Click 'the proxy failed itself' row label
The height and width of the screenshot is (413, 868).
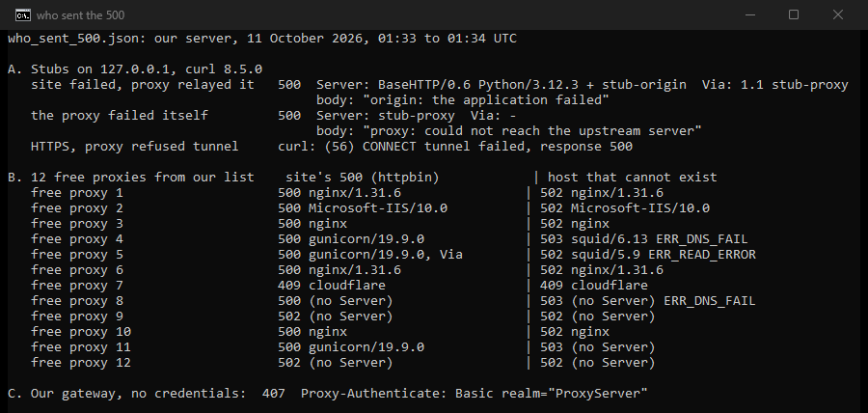point(120,116)
